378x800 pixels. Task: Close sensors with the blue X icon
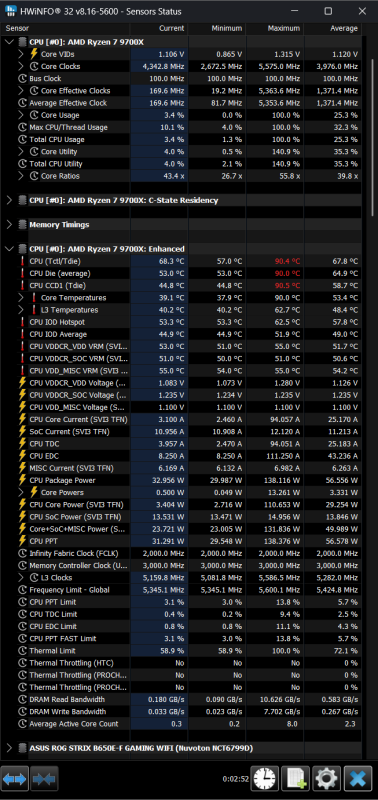[358, 779]
